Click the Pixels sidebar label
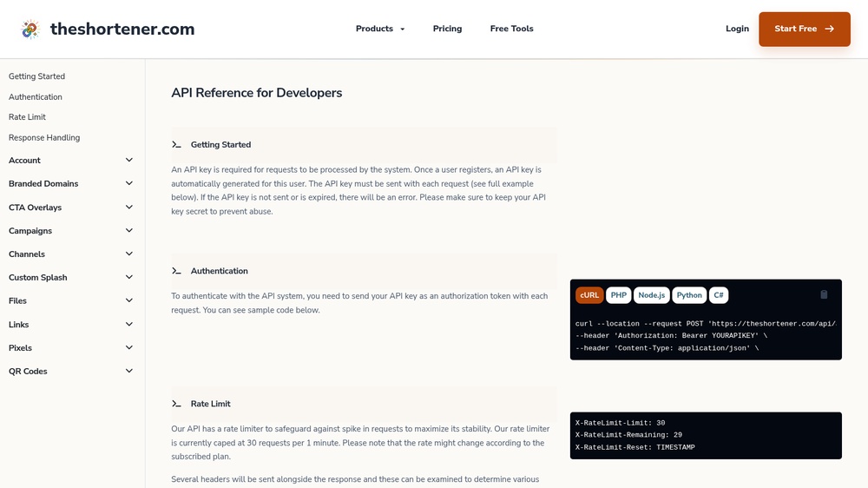Image resolution: width=868 pixels, height=488 pixels. point(21,347)
